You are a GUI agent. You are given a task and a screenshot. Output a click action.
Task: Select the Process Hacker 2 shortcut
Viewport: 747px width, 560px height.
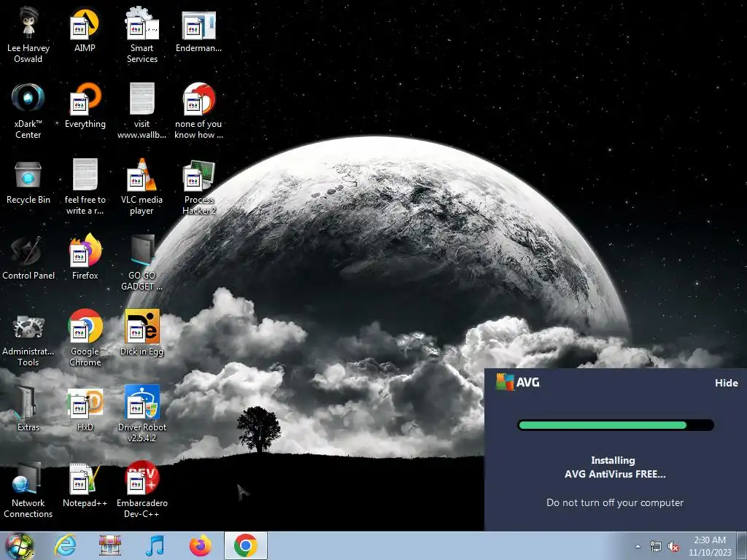tap(198, 187)
